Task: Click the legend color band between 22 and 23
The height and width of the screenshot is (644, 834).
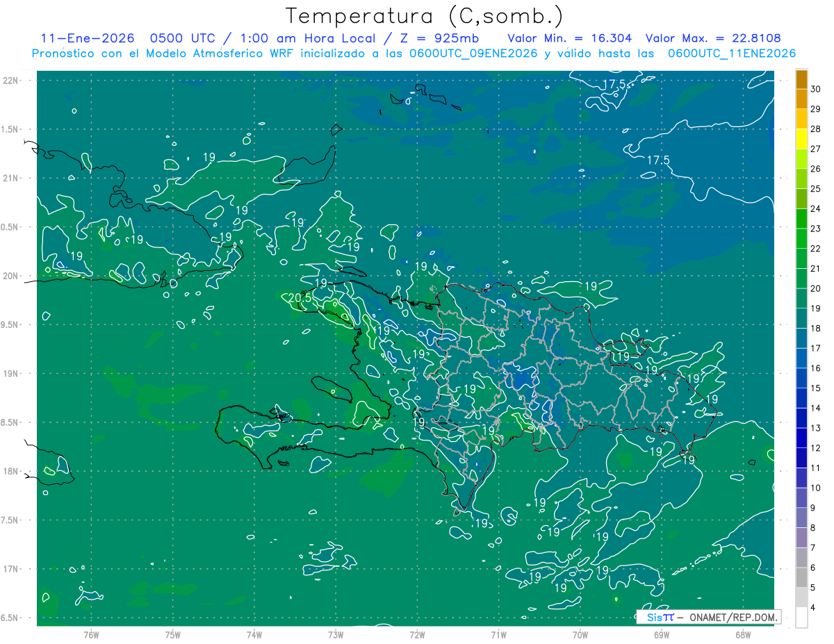Action: (801, 238)
